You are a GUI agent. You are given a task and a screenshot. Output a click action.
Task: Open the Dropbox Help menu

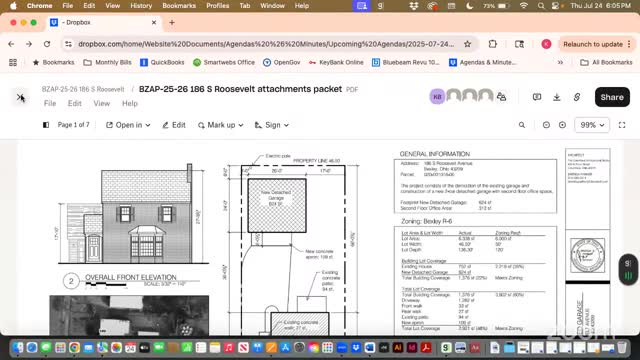[130, 103]
